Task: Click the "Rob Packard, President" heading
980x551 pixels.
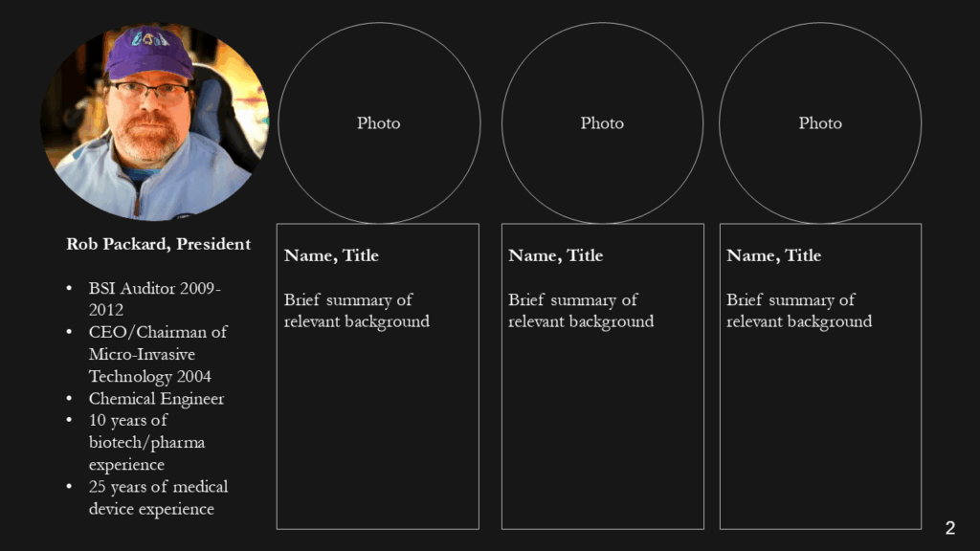Action: pyautogui.click(x=159, y=244)
